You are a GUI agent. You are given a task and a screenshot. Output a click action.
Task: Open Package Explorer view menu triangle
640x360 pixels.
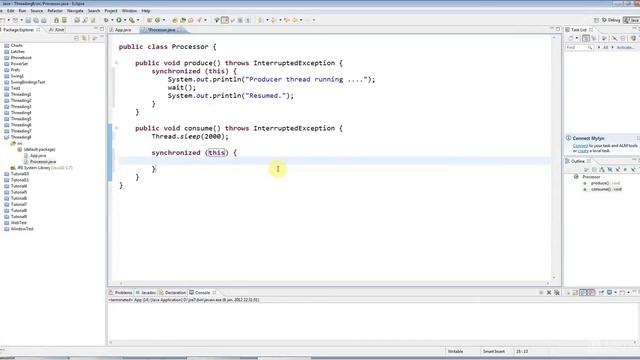[x=94, y=38]
